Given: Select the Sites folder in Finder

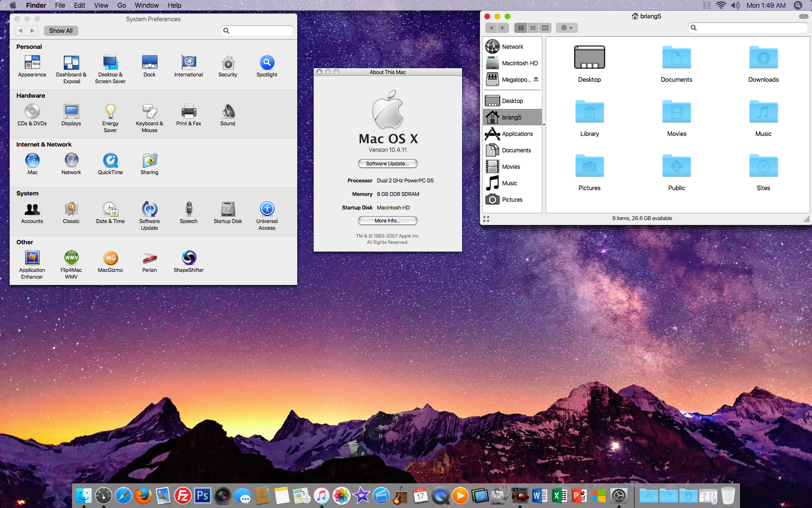Looking at the screenshot, I should click(764, 172).
